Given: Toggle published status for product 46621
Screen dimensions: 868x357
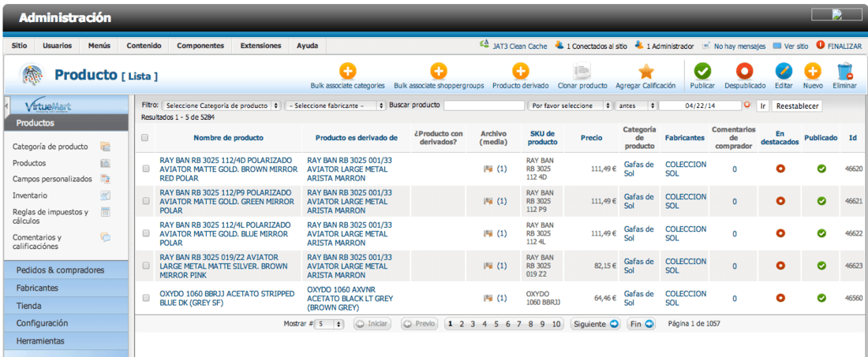Looking at the screenshot, I should point(821,201).
